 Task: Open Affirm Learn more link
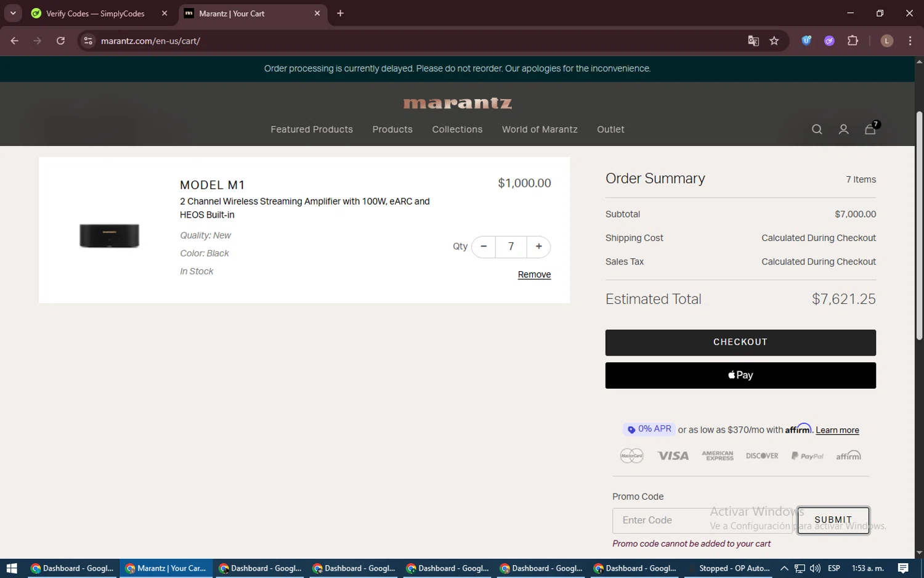(x=837, y=430)
